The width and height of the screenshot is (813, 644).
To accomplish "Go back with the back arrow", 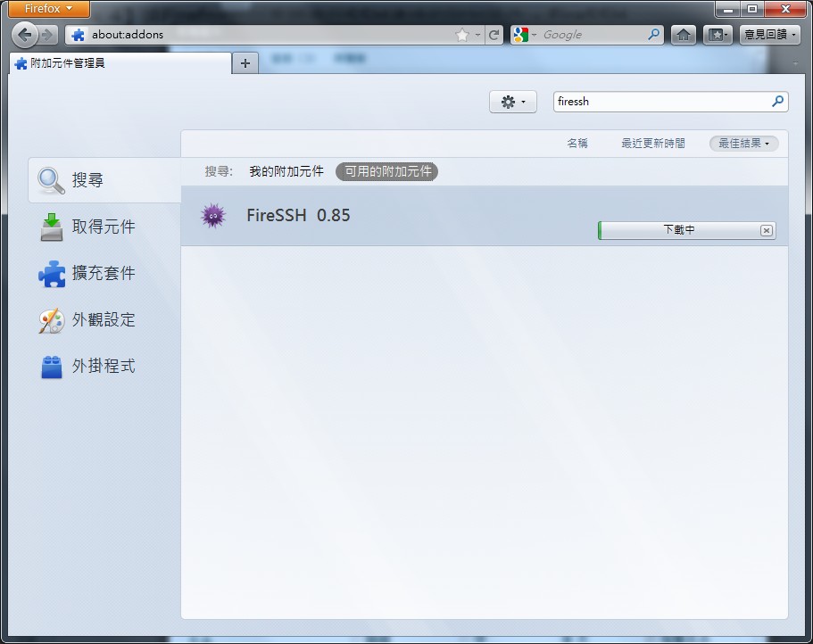I will pos(24,35).
